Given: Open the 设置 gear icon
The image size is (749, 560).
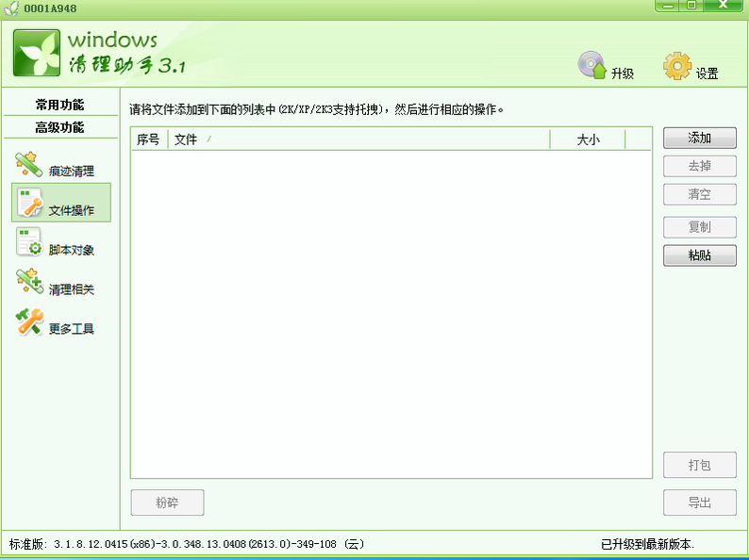Looking at the screenshot, I should [677, 66].
